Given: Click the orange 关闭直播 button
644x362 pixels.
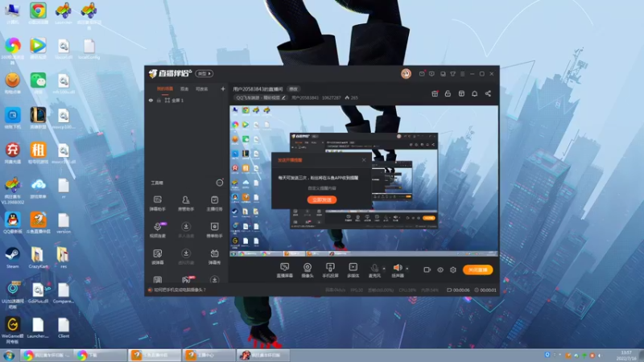Looking at the screenshot, I should pos(477,269).
